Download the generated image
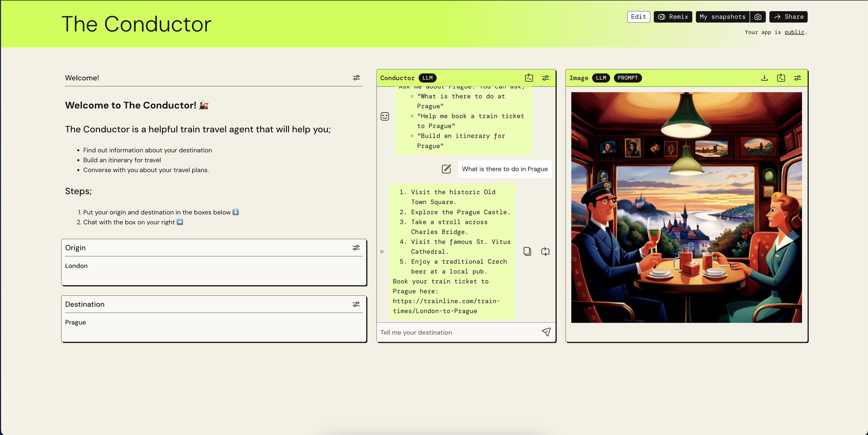The height and width of the screenshot is (435, 868). coord(764,78)
